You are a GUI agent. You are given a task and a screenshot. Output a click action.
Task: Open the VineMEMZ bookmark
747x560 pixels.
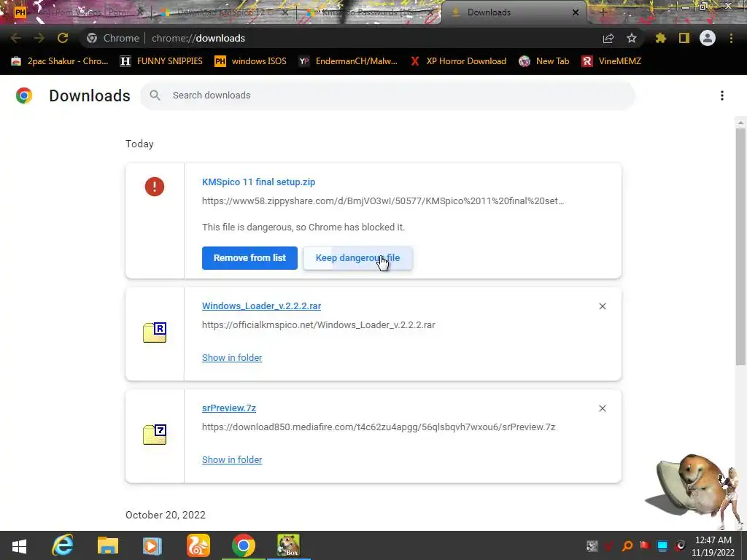tap(611, 61)
